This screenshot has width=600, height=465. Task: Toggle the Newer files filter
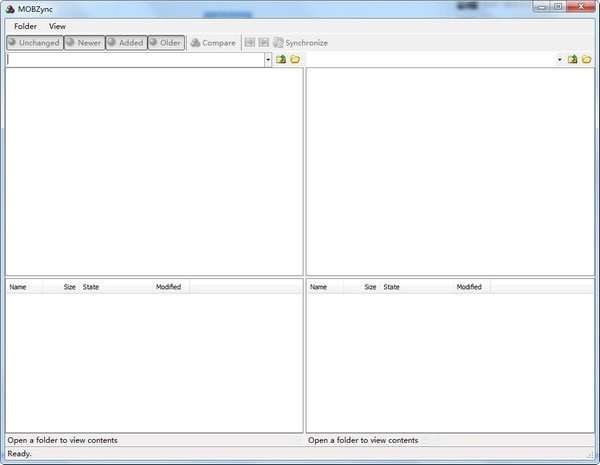[x=85, y=43]
